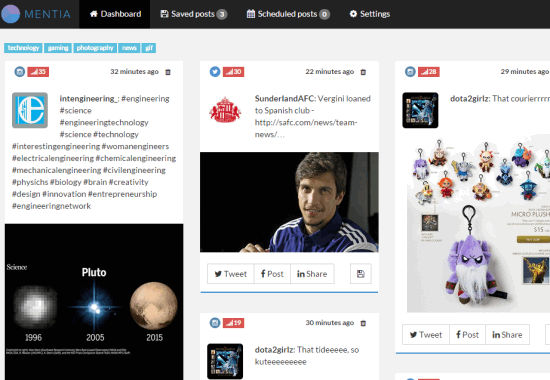The image size is (550, 380).
Task: Toggle the technology tag filter
Action: pyautogui.click(x=24, y=48)
